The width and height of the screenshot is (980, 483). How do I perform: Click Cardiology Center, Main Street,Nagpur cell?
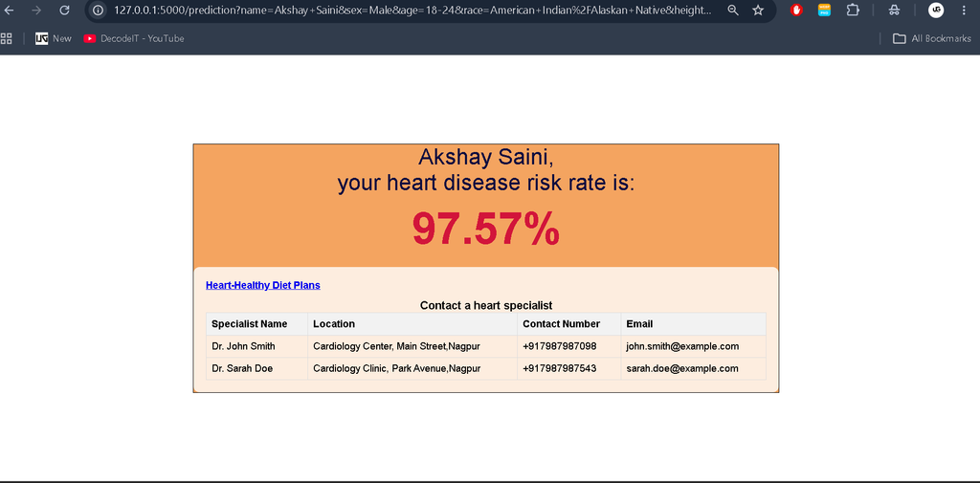pyautogui.click(x=412, y=346)
